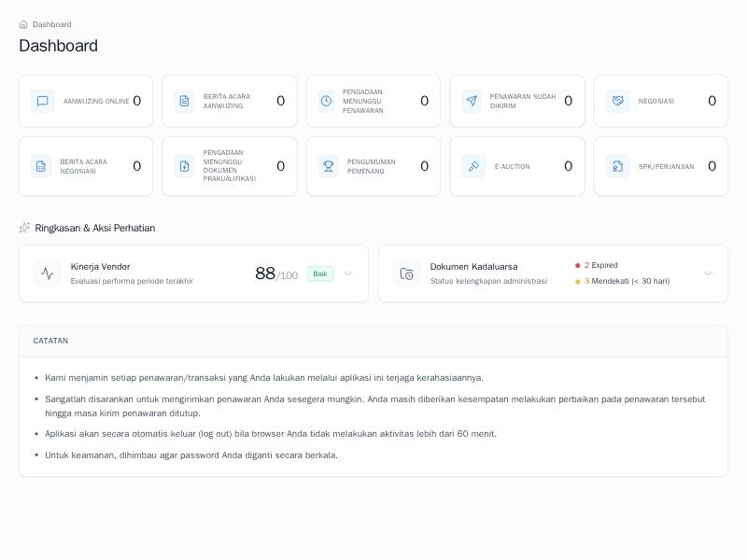
Task: Expand the Kinerja Vendor card chevron
Action: coord(348,273)
